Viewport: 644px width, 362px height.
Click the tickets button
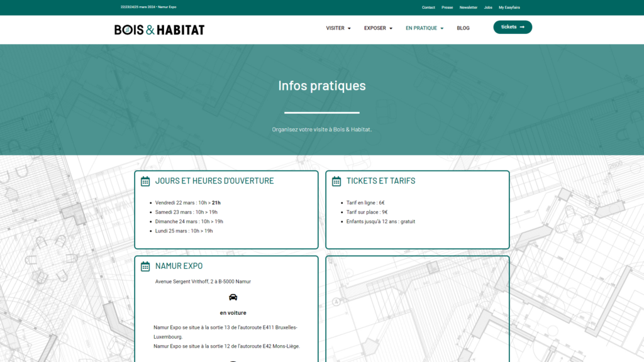513,27
